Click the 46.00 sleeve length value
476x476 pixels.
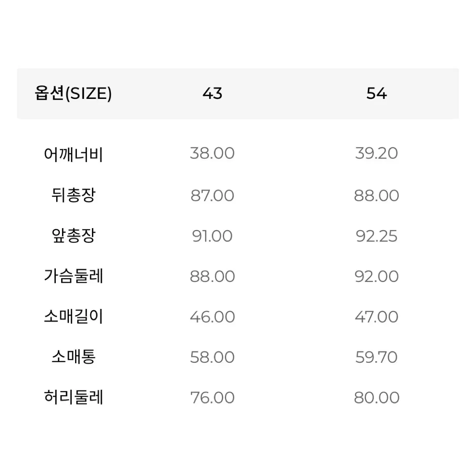(212, 317)
